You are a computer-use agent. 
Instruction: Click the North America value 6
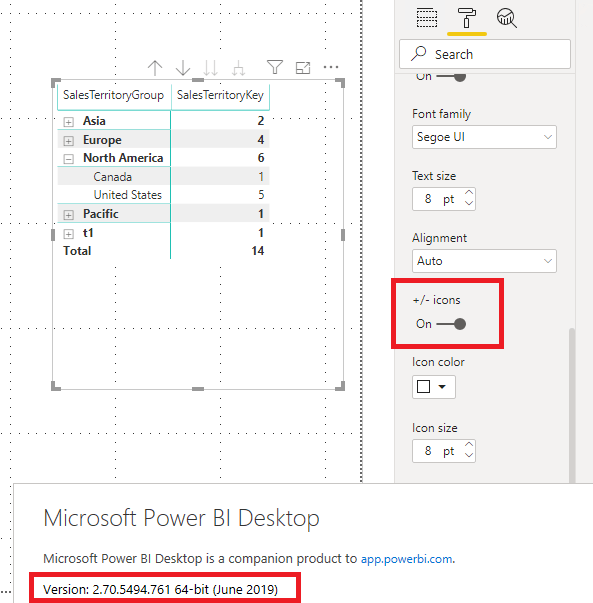[261, 158]
